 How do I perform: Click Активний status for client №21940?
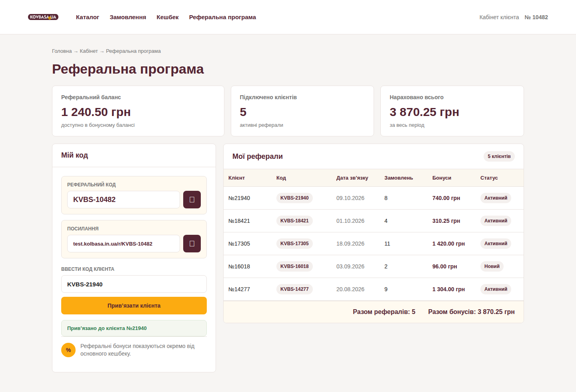click(x=496, y=198)
